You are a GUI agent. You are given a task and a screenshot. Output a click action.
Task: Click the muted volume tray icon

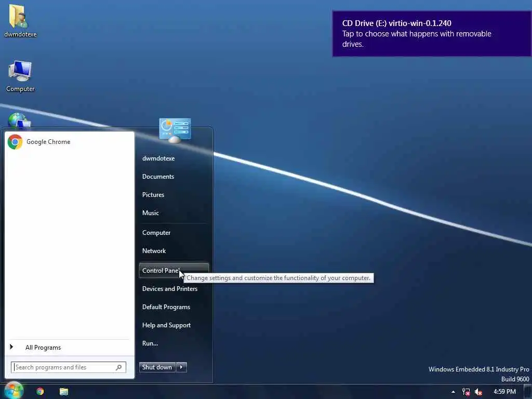point(478,392)
